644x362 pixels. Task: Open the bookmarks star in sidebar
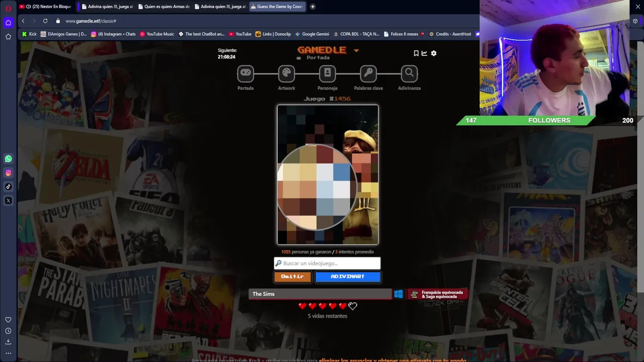click(8, 37)
